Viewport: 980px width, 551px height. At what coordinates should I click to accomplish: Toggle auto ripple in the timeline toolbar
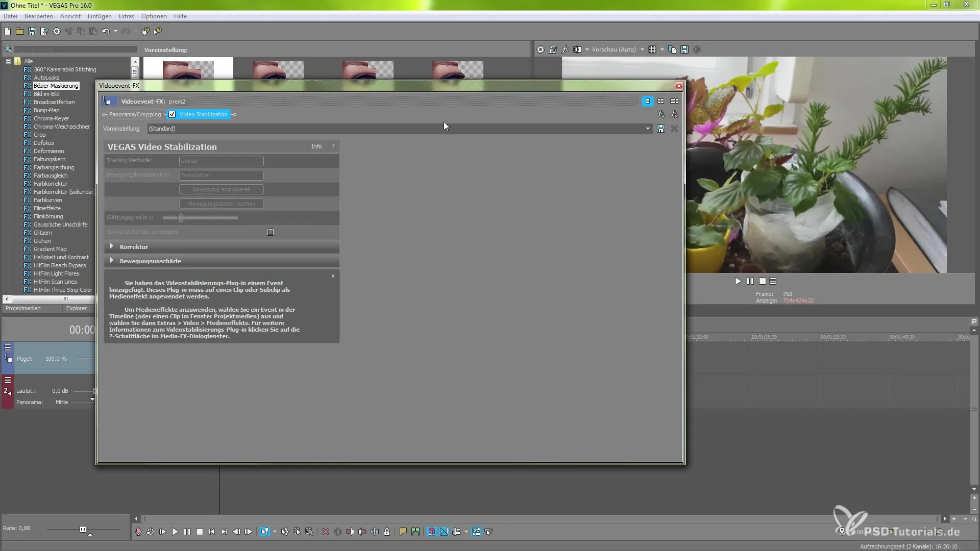(x=456, y=532)
